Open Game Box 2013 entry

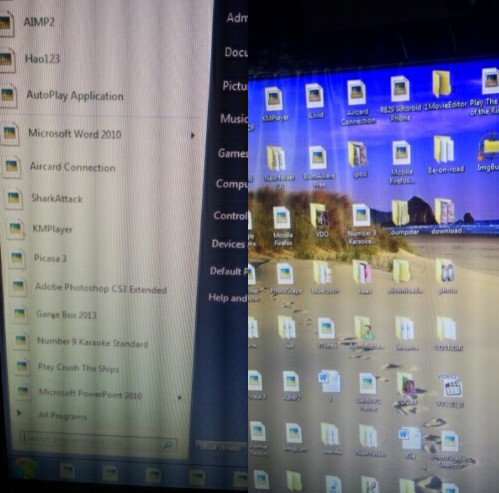pos(66,315)
